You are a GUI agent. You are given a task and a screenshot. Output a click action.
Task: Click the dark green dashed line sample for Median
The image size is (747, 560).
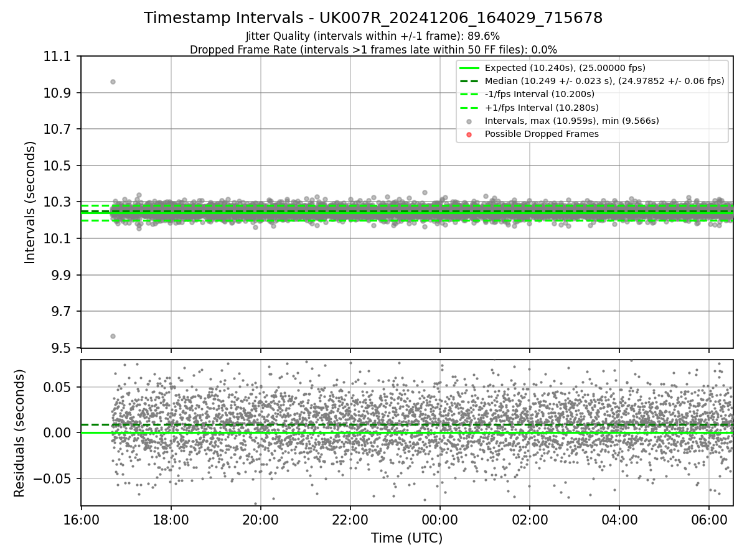point(469,82)
